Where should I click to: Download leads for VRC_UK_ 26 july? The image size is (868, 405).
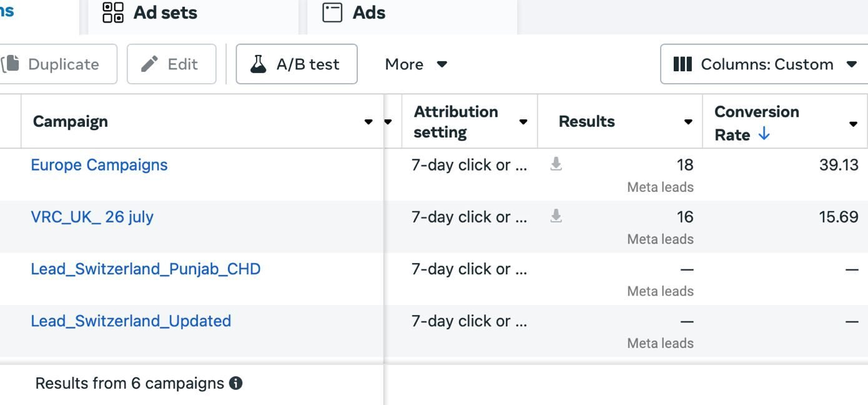556,216
